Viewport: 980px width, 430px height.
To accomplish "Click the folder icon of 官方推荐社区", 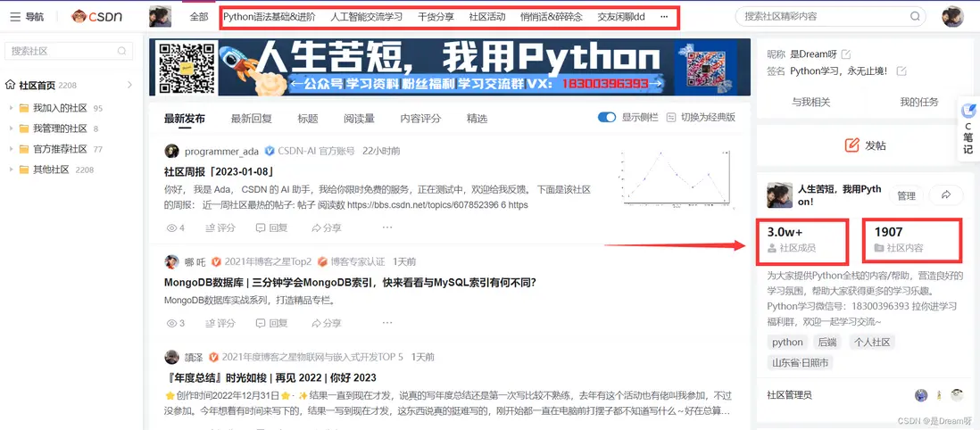I will pos(24,149).
